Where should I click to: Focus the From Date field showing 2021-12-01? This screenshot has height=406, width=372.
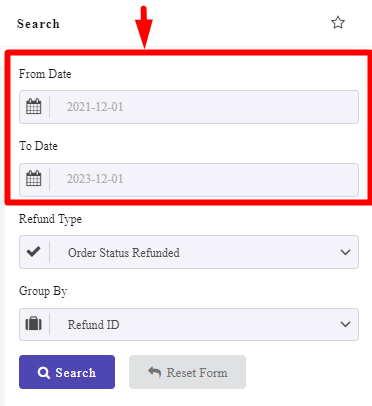189,107
